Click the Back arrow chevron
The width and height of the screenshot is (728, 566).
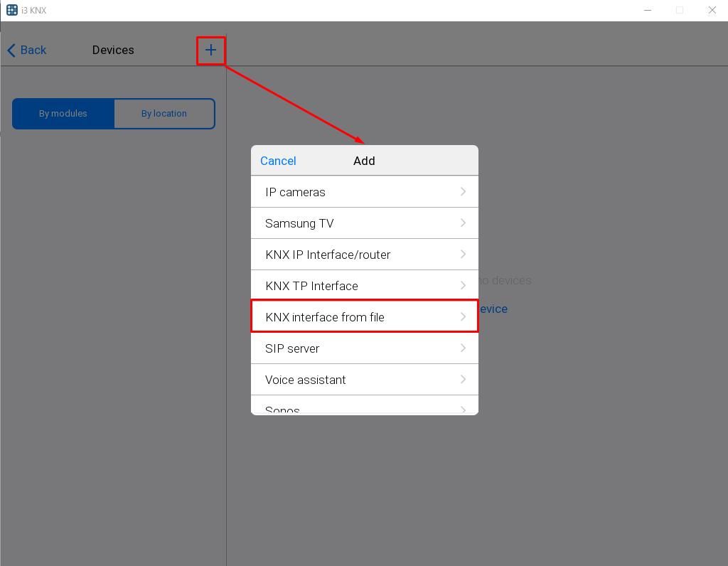pos(11,50)
